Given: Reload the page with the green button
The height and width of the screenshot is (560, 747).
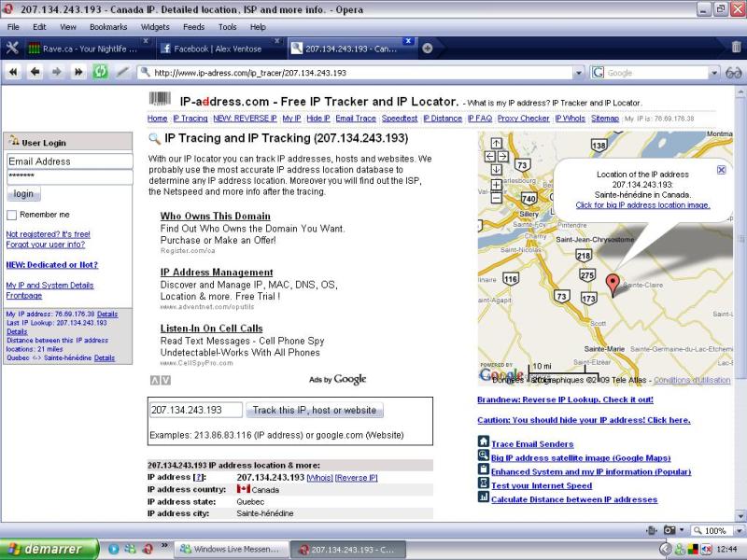Looking at the screenshot, I should coord(100,73).
